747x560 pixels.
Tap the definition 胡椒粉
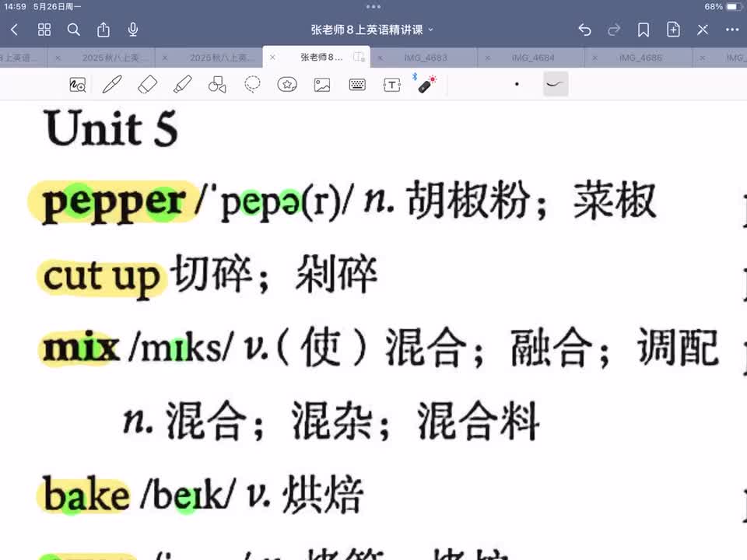pyautogui.click(x=468, y=201)
